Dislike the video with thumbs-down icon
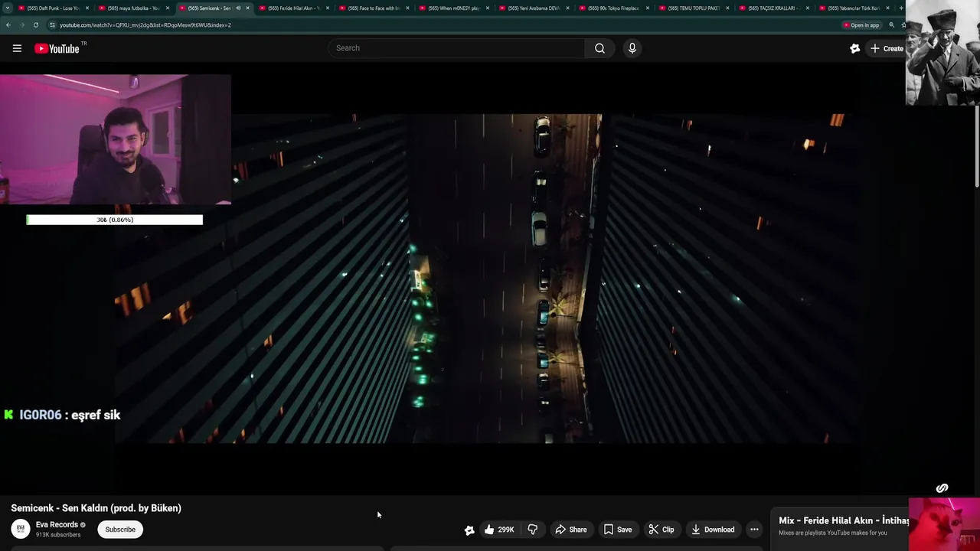This screenshot has width=980, height=551. (x=532, y=530)
